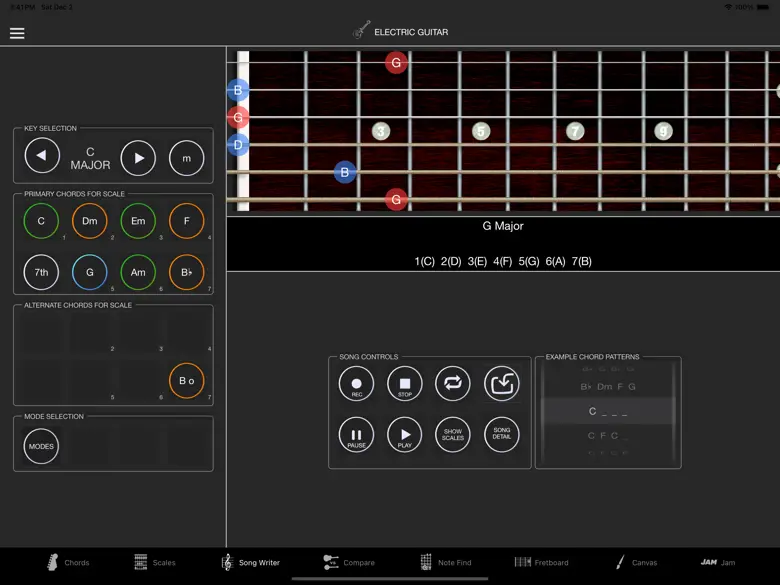Play the song

coord(405,435)
